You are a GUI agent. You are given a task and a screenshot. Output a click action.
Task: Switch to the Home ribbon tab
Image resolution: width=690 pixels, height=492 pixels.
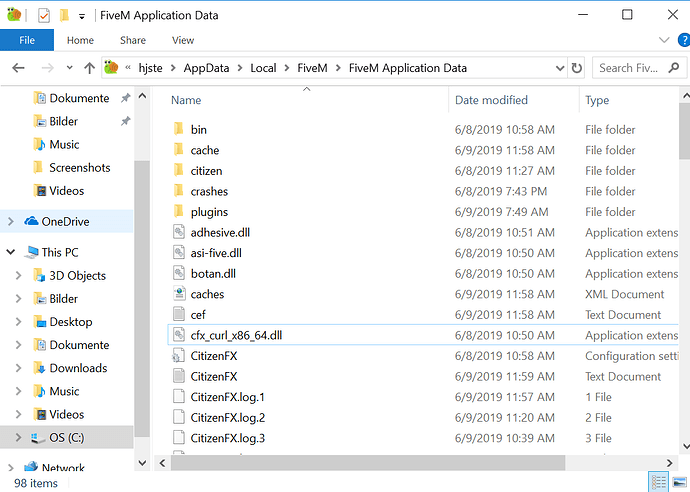click(80, 40)
